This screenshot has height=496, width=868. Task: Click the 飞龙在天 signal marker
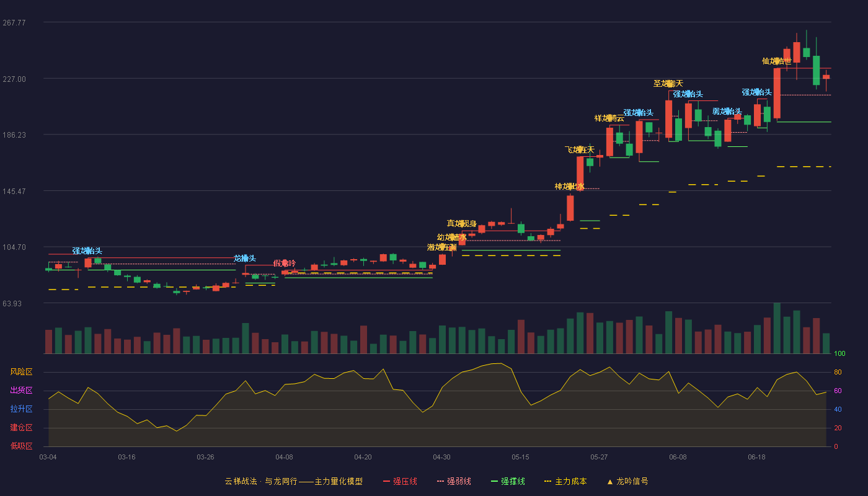pos(580,149)
